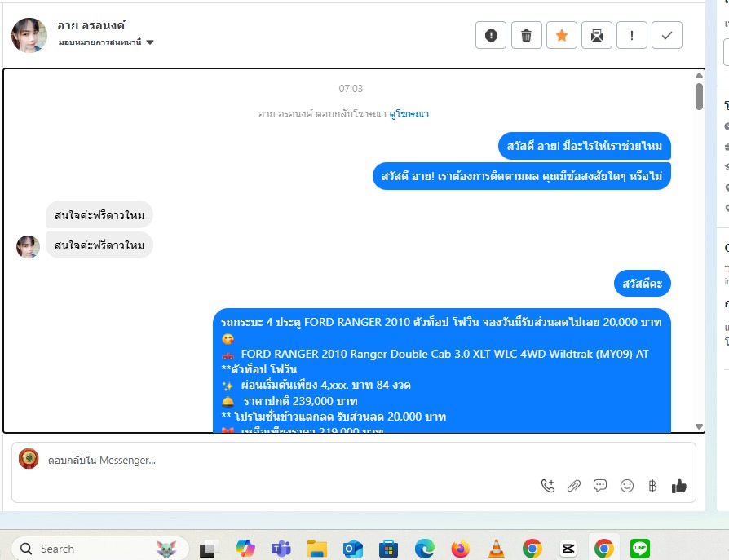Open first Chrome icon on taskbar

click(x=532, y=549)
